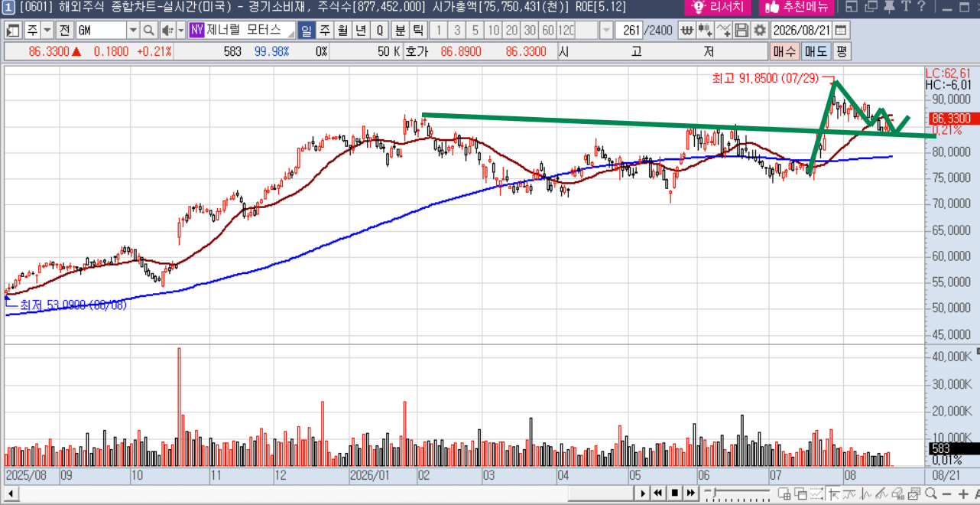Screen dimensions: 980x505
Task: Open the 추천메뉴 recommended menu button
Action: click(796, 8)
